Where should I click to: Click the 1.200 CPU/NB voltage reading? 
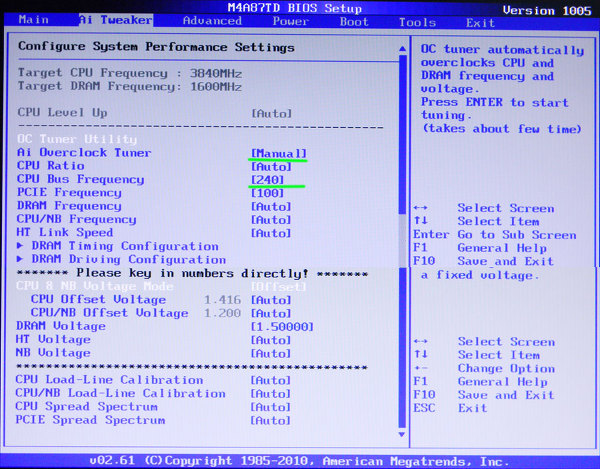pyautogui.click(x=222, y=313)
